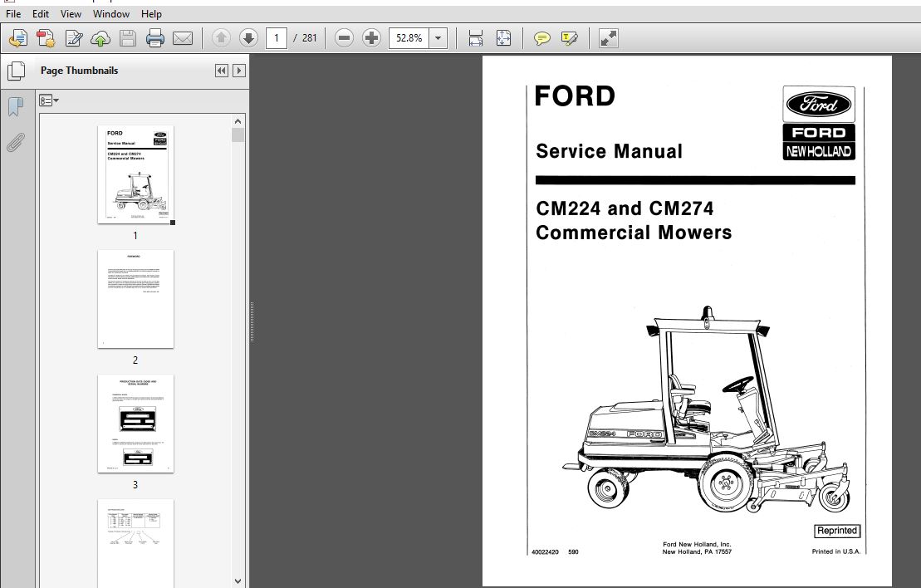Click the Edit/sign document pencil icon
The width and height of the screenshot is (921, 588).
(73, 39)
